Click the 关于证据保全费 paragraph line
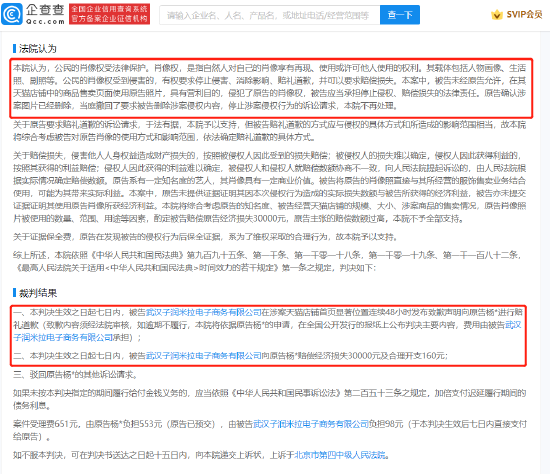 206,237
